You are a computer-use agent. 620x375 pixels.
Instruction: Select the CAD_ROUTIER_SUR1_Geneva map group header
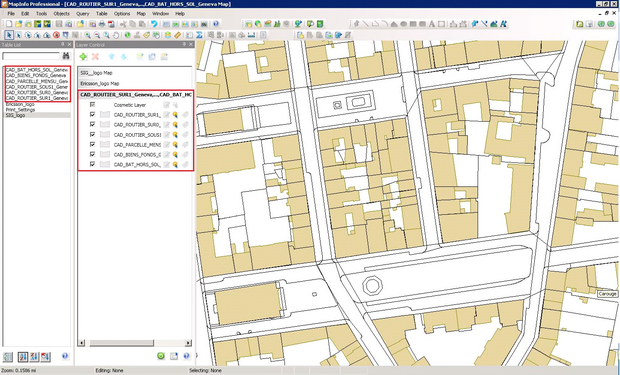click(x=135, y=95)
